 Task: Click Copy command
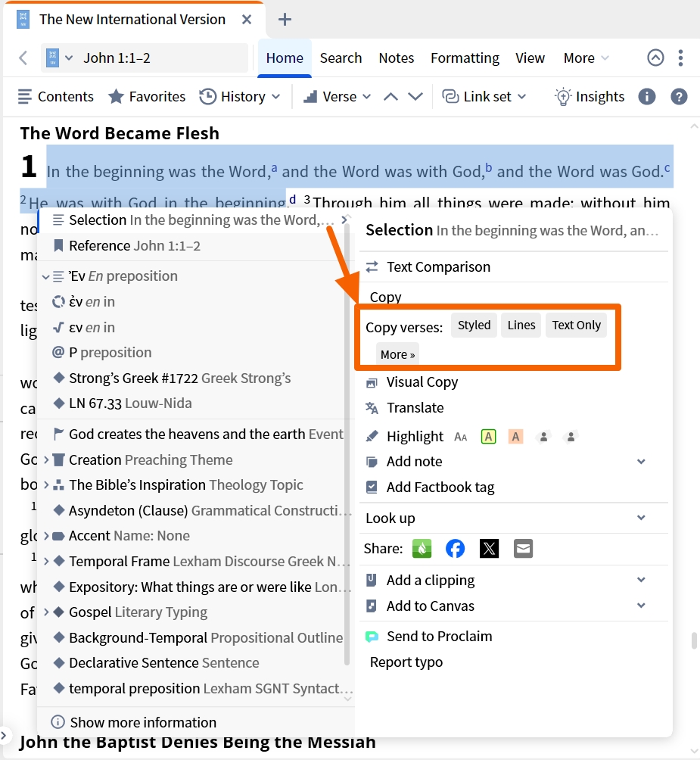pos(386,297)
